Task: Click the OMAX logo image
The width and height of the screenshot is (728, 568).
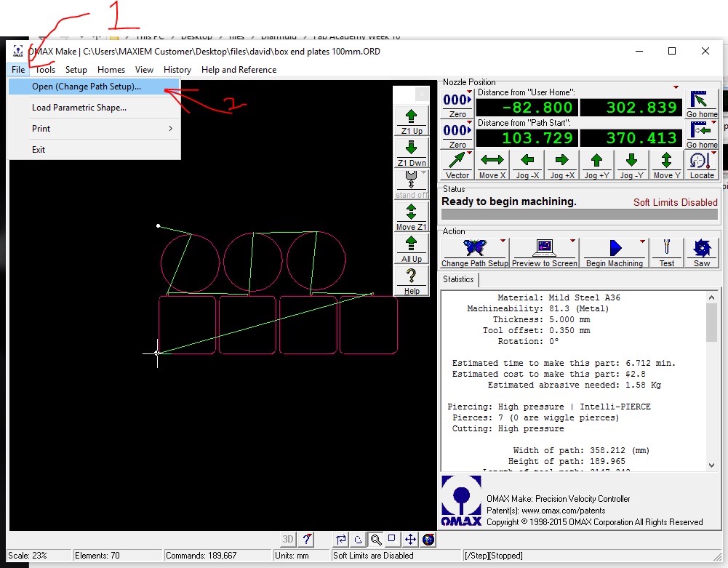Action: click(x=461, y=501)
